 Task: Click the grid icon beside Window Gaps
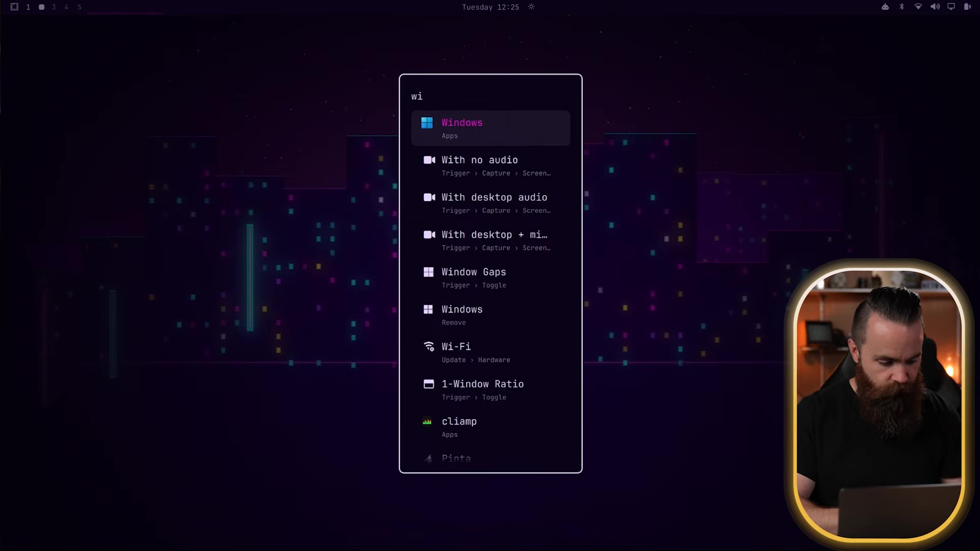(x=429, y=272)
